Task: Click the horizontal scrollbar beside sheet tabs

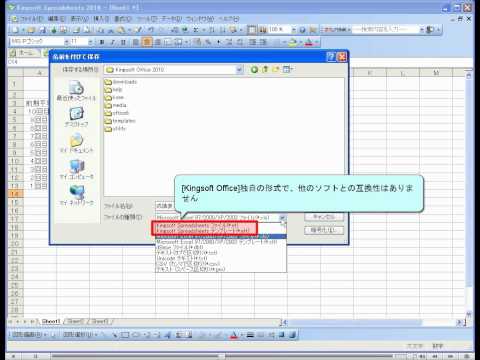Action: coord(372,322)
